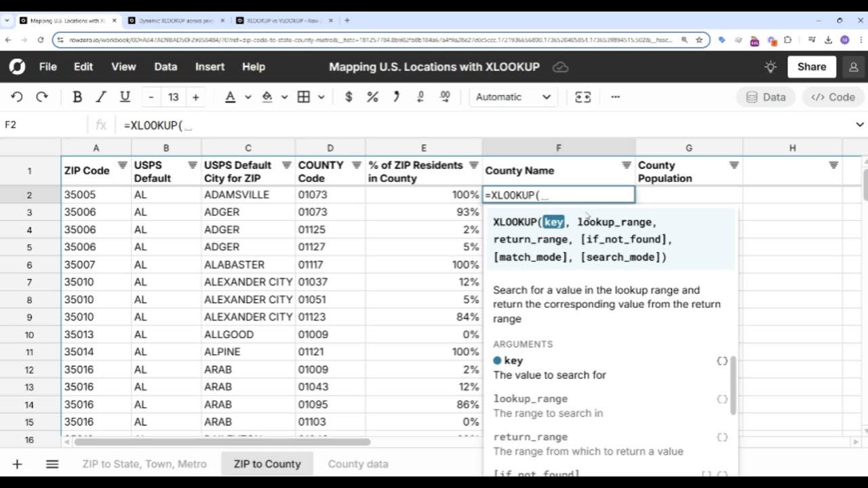This screenshot has width=868, height=488.
Task: Open the USPS Default City column filter
Action: click(286, 165)
